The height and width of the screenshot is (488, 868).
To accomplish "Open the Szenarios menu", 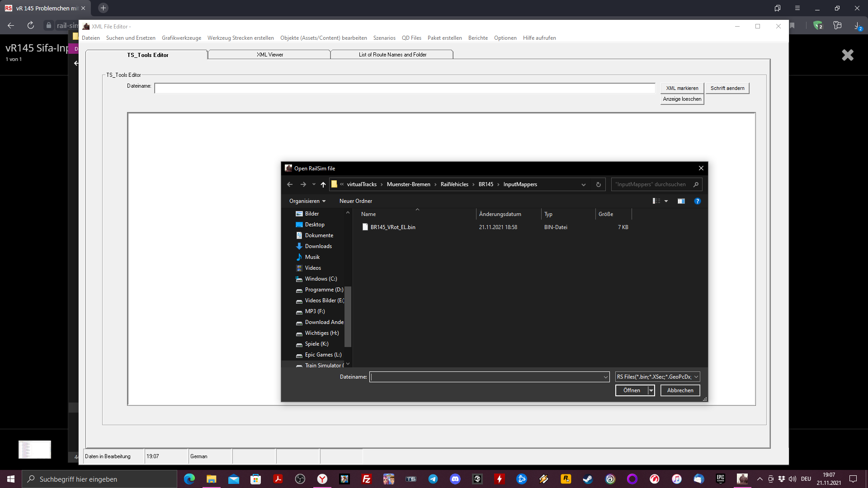I will tap(384, 38).
